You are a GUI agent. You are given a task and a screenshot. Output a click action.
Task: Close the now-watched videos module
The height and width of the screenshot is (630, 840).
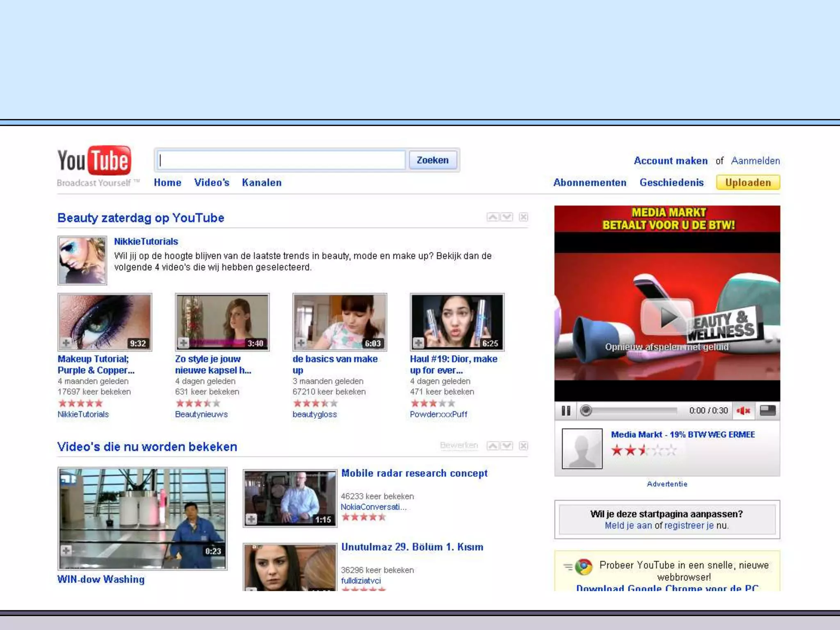pyautogui.click(x=523, y=446)
